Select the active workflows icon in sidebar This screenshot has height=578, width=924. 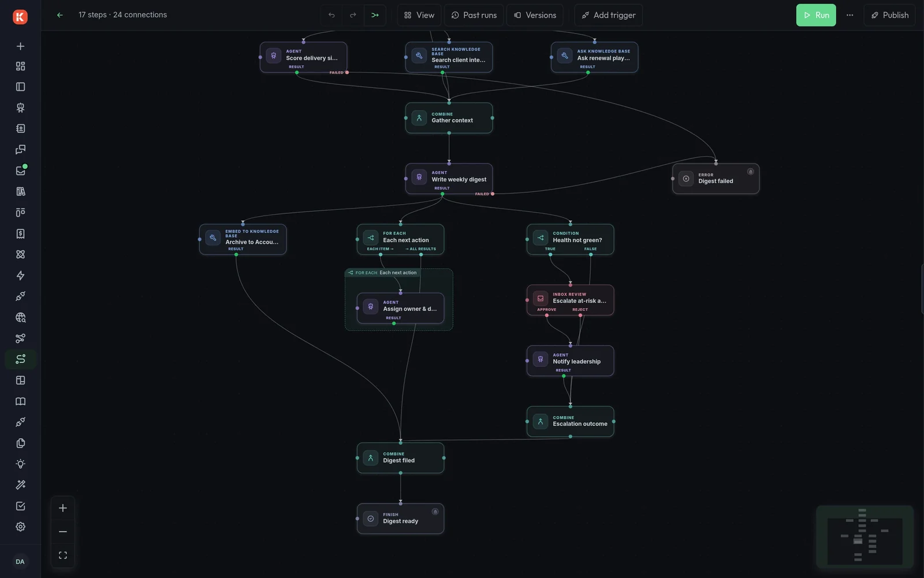pyautogui.click(x=20, y=359)
